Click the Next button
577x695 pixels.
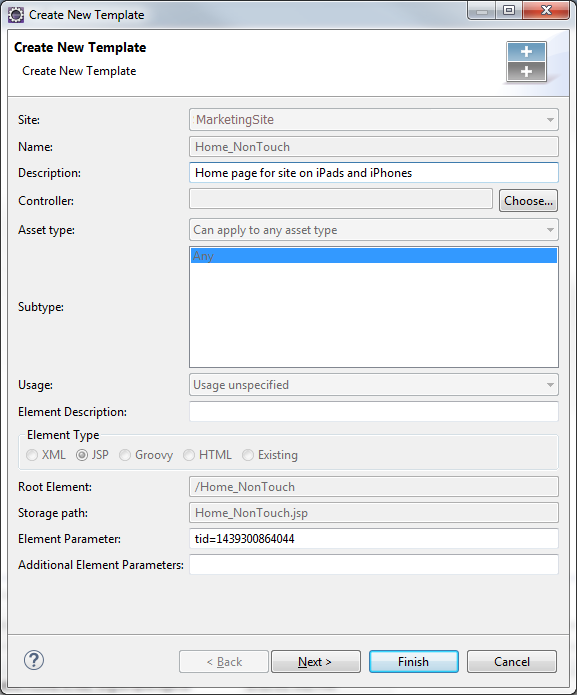tap(316, 662)
